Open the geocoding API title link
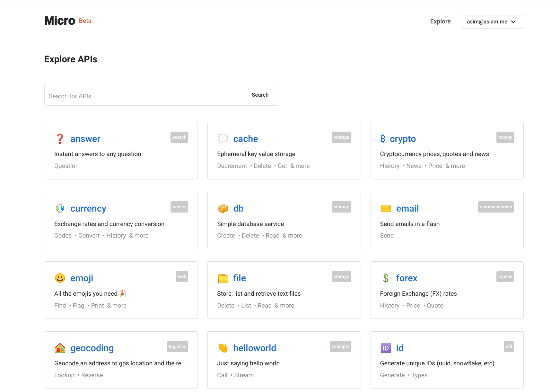Screen dimensions: 560x392 pyautogui.click(x=92, y=348)
